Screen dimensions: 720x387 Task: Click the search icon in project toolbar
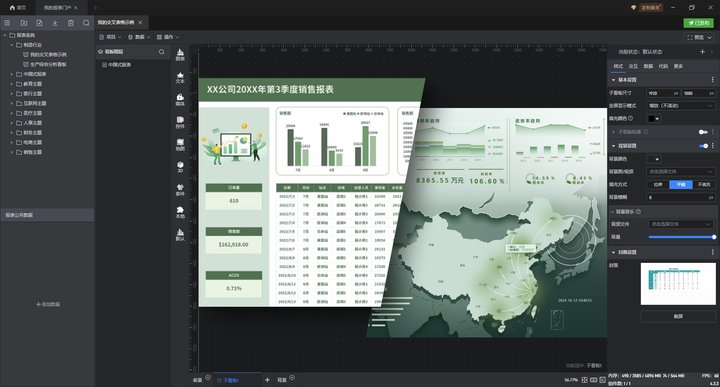click(86, 22)
